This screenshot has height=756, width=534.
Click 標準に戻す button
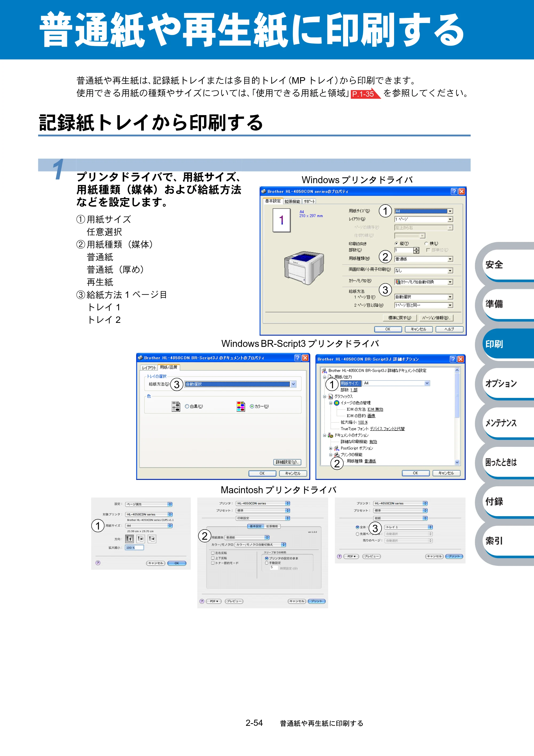click(400, 318)
